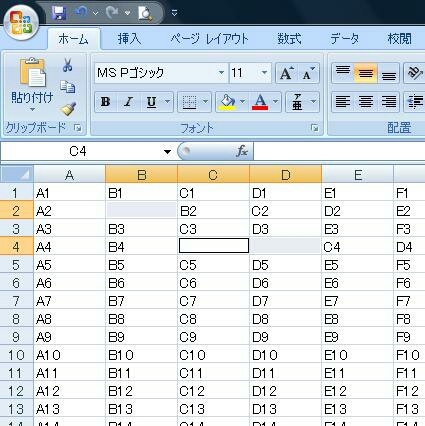Cut selection with the scissors icon
The image size is (425, 426).
point(68,65)
